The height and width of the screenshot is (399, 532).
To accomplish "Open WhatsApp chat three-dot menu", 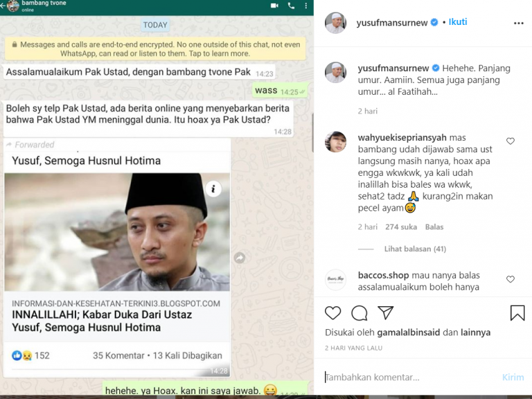I will tap(306, 6).
